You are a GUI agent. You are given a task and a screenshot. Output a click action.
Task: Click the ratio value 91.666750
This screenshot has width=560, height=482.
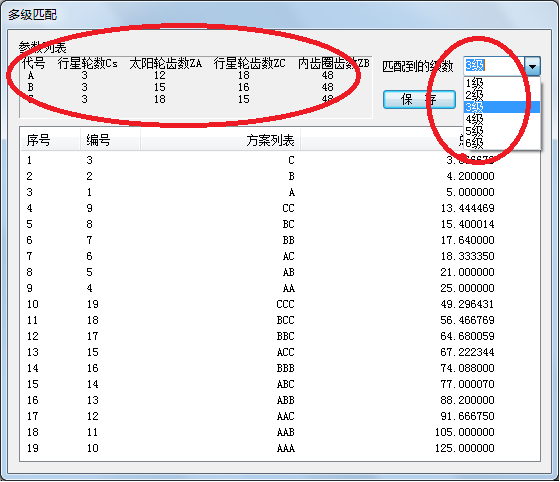(x=468, y=416)
